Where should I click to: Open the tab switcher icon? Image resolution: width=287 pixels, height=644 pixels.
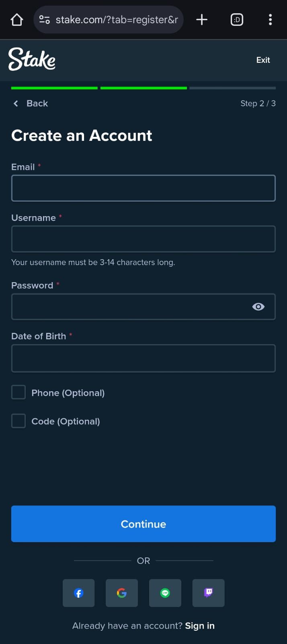click(x=237, y=19)
